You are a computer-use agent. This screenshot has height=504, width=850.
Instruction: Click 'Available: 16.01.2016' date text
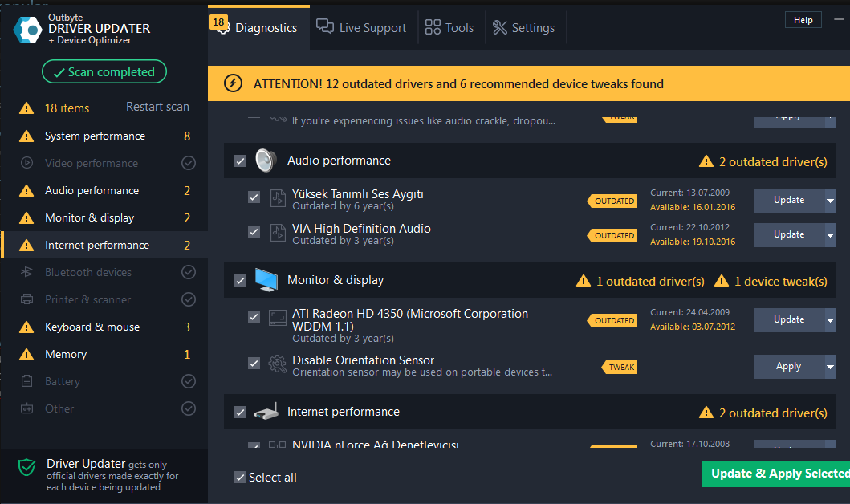tap(693, 207)
